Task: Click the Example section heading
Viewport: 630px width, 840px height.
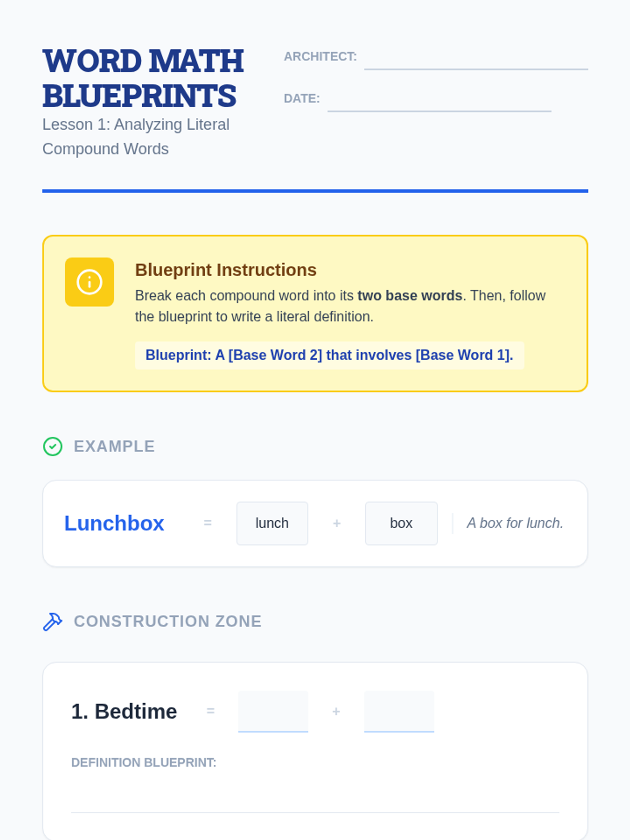Action: [114, 447]
